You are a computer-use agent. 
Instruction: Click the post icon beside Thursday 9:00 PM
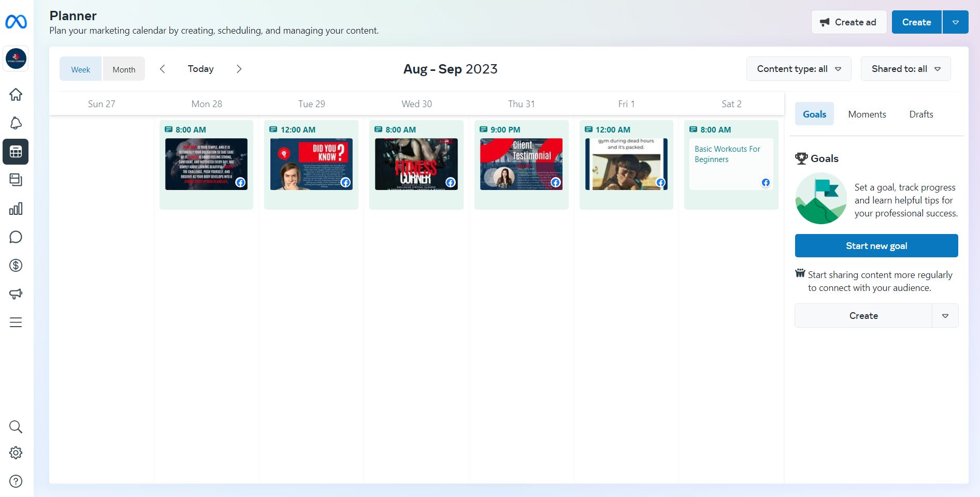483,129
